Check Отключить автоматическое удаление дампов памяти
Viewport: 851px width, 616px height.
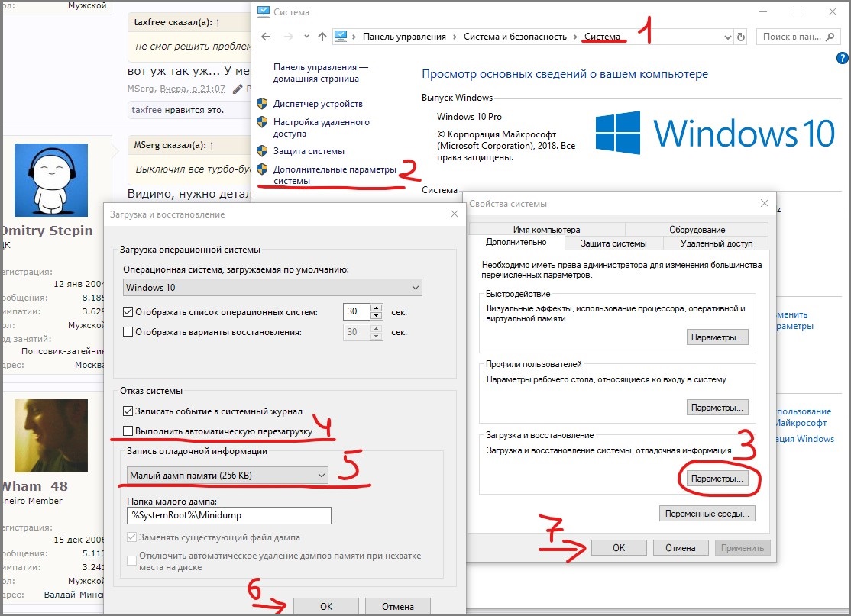click(x=131, y=561)
